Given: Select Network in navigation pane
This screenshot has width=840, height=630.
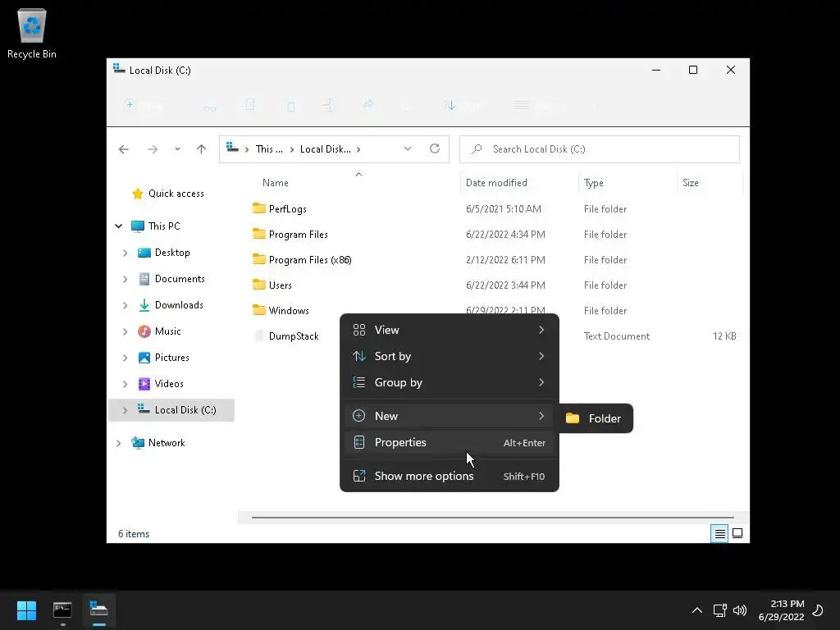Looking at the screenshot, I should 158,443.
